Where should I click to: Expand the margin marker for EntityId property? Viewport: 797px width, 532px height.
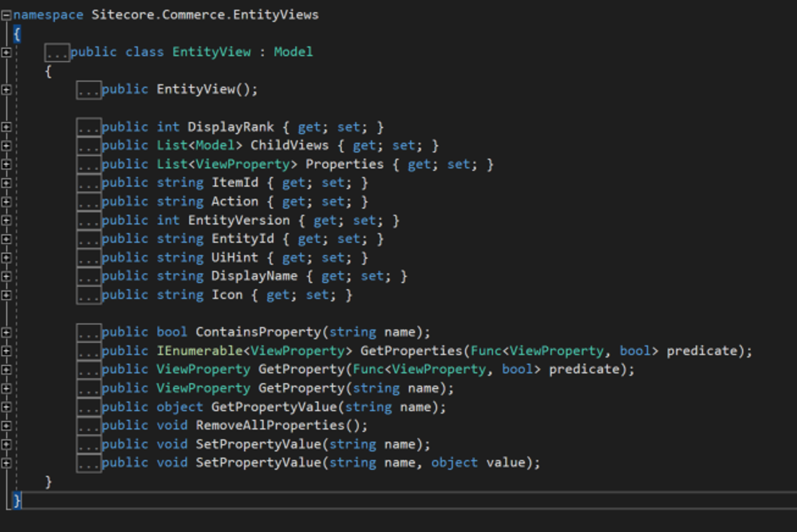(6, 239)
